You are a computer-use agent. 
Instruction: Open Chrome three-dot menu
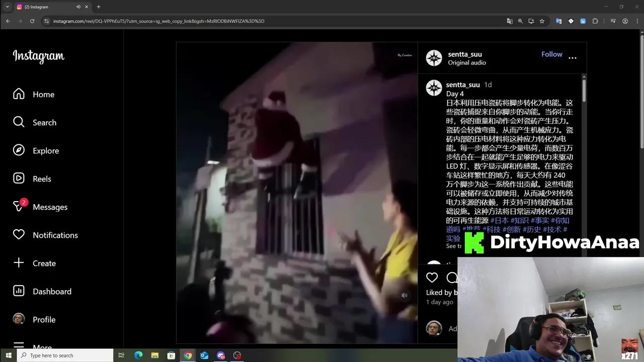coord(636,21)
